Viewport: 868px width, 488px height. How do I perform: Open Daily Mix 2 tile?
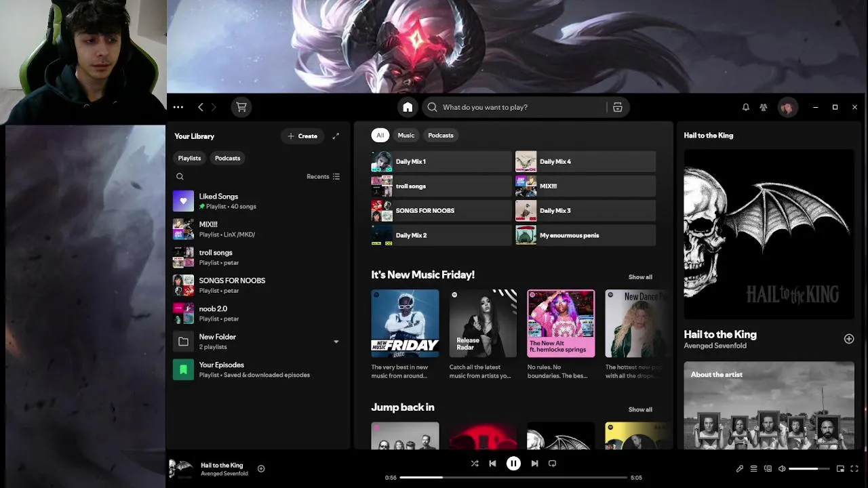(x=441, y=235)
